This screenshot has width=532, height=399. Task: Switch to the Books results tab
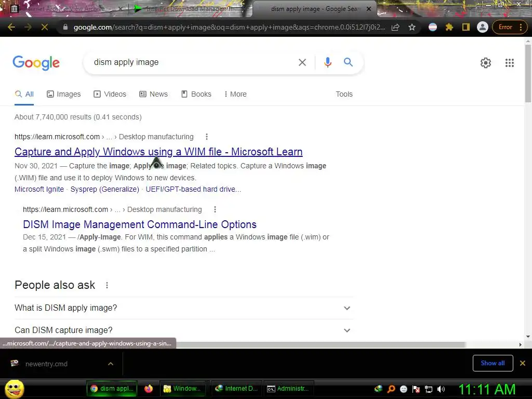196,95
